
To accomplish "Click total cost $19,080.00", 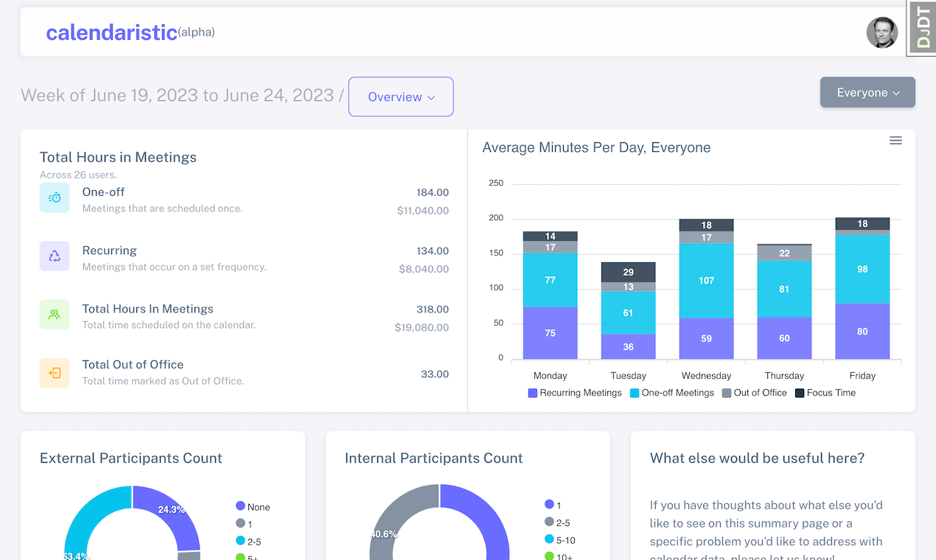I will pos(422,327).
